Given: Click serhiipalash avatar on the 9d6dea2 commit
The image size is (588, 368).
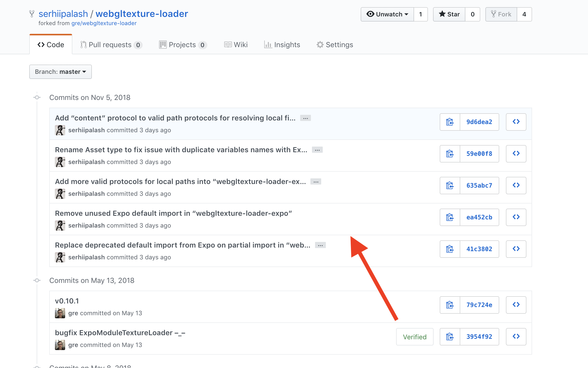Looking at the screenshot, I should [60, 130].
